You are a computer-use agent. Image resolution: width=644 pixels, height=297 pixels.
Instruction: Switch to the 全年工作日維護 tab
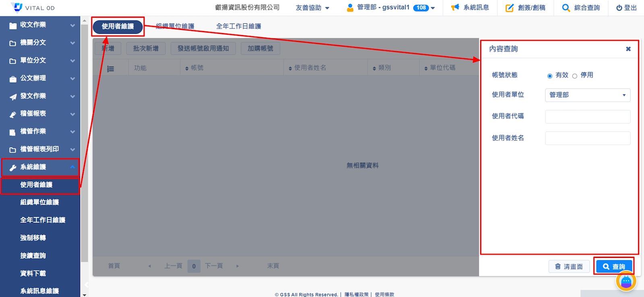(x=238, y=26)
